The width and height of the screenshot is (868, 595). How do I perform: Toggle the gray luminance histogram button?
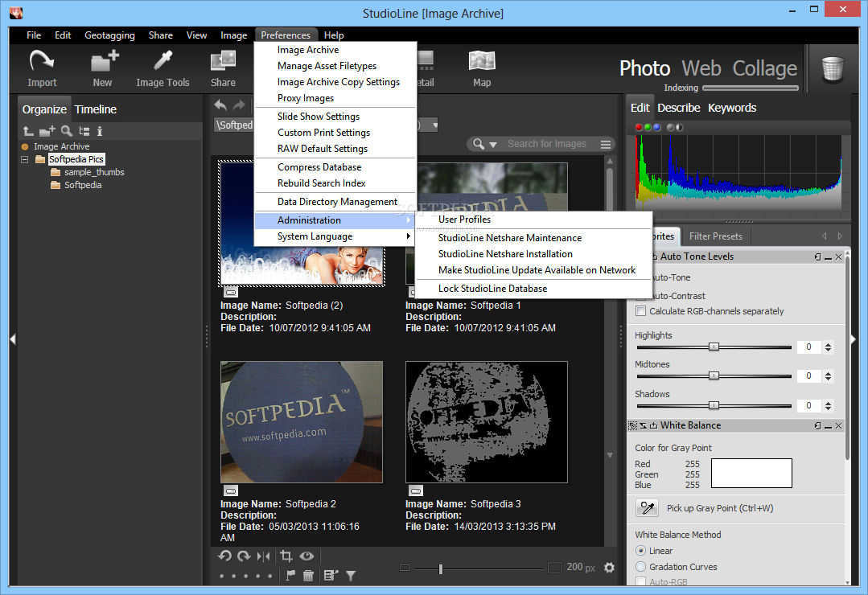click(x=670, y=127)
